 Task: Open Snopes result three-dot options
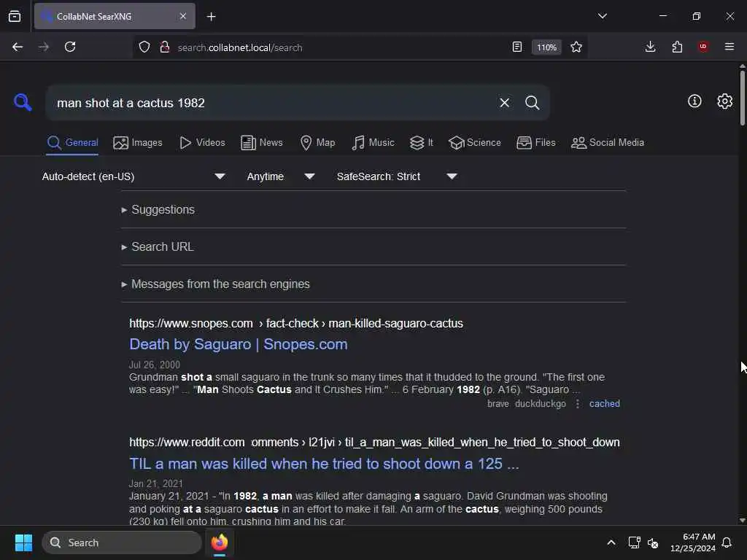click(578, 403)
